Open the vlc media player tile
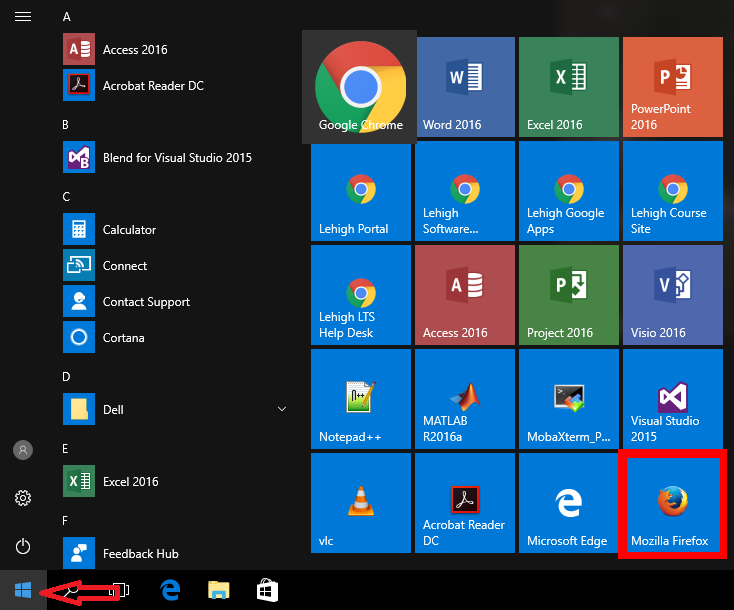This screenshot has height=610, width=734. pos(361,503)
